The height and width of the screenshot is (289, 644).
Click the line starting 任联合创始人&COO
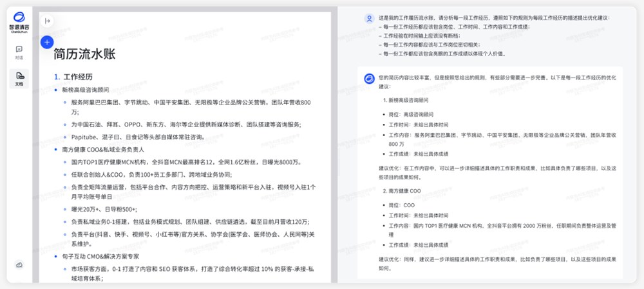[x=151, y=174]
